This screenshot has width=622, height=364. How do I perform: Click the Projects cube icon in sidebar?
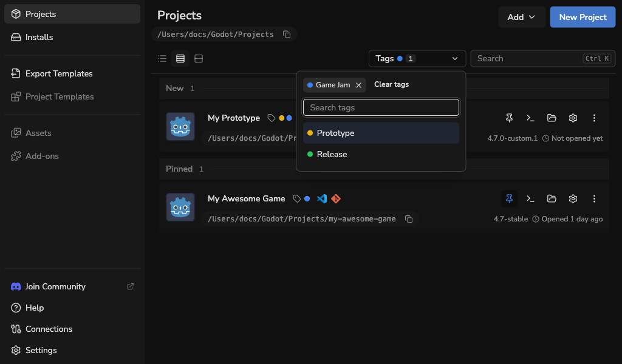pos(16,14)
